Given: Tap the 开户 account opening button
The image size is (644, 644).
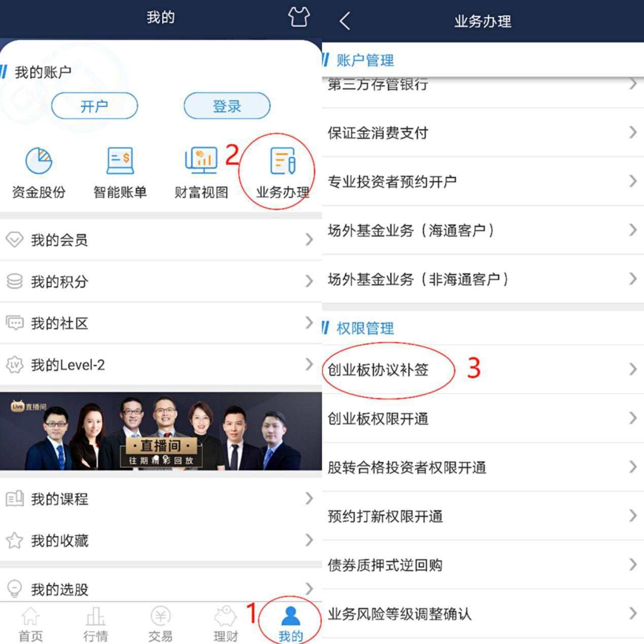Looking at the screenshot, I should (x=94, y=106).
